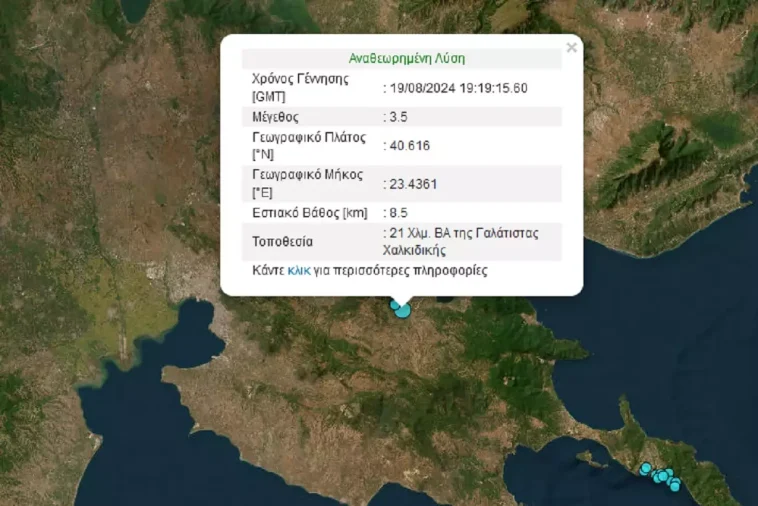Image resolution: width=758 pixels, height=506 pixels.
Task: Click the rightmost marker in the Sithonia cluster
Action: point(675,486)
